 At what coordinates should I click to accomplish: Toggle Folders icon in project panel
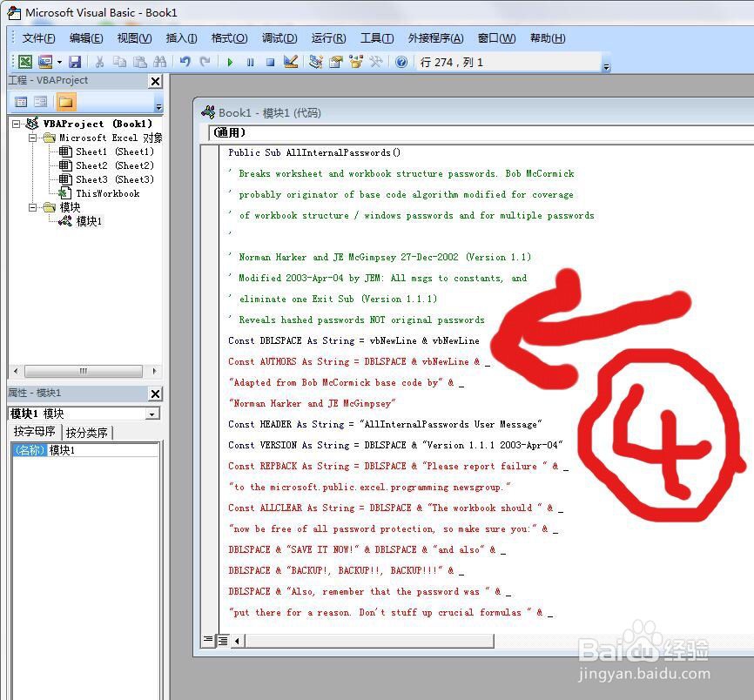pos(65,102)
